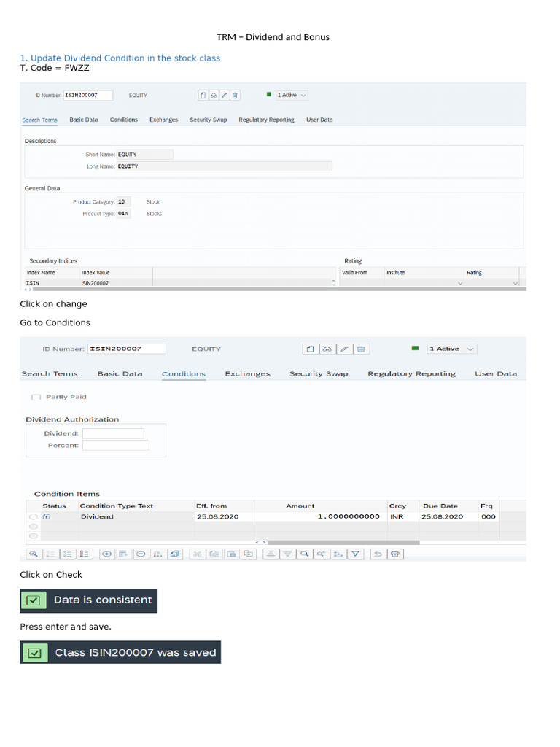Click horizontal scrollbar of Condition Items table

tap(344, 543)
